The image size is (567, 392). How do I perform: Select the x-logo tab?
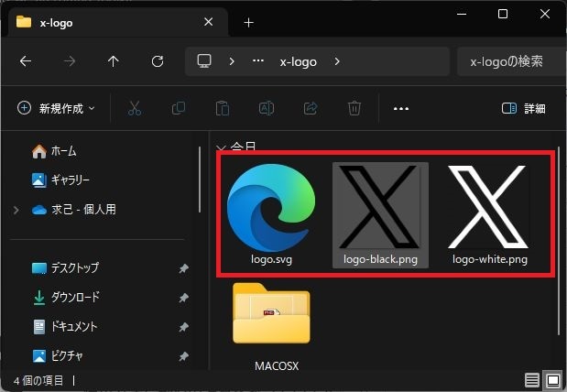click(x=118, y=22)
